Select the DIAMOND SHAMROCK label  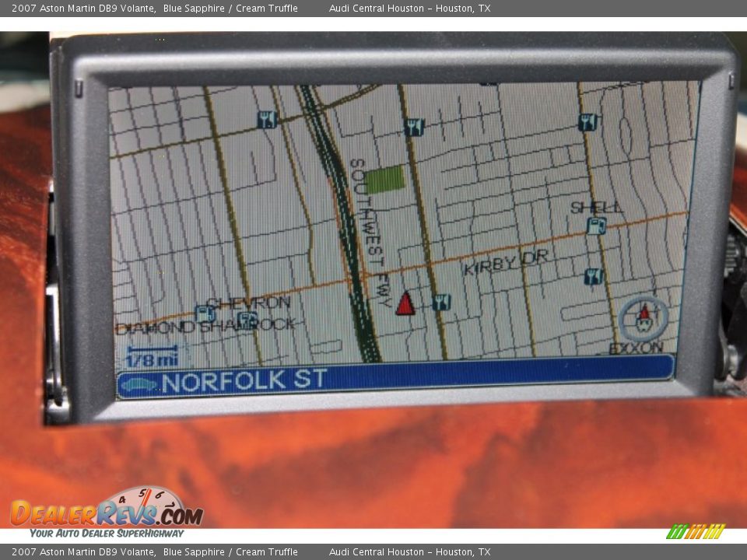click(x=205, y=326)
